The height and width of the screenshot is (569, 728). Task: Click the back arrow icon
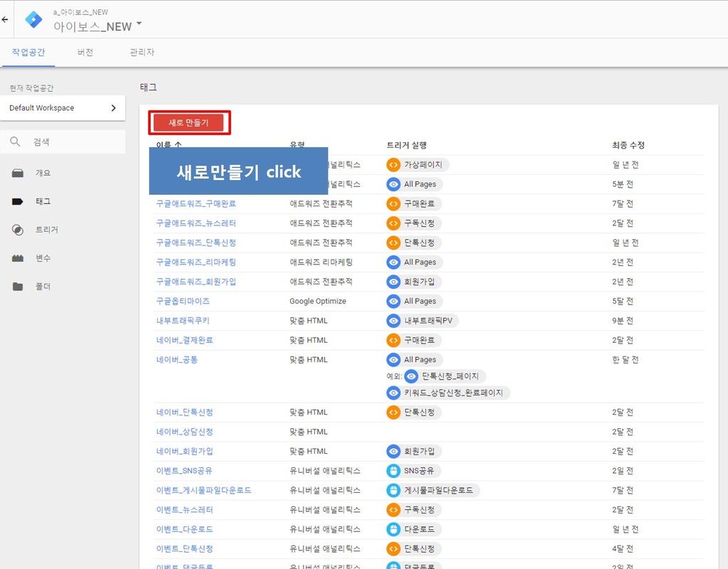click(5, 19)
